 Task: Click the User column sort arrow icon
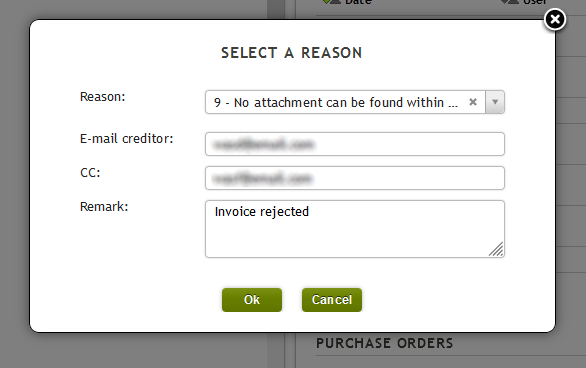510,1
